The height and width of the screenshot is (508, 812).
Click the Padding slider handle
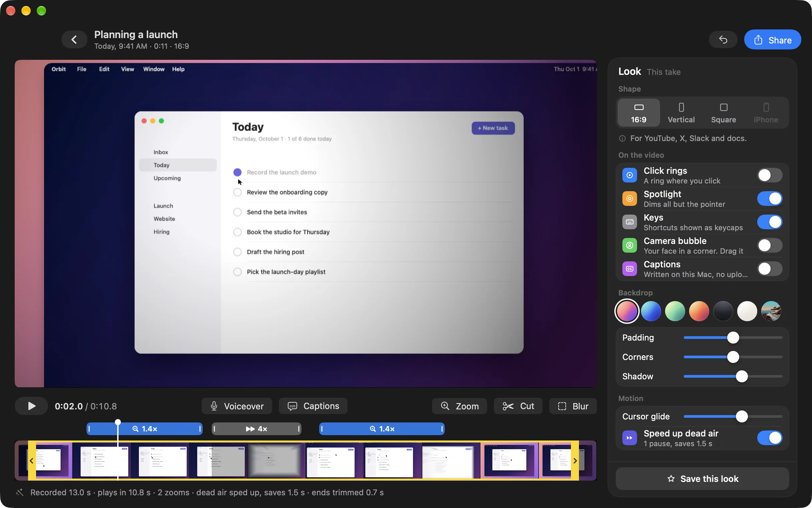point(733,338)
